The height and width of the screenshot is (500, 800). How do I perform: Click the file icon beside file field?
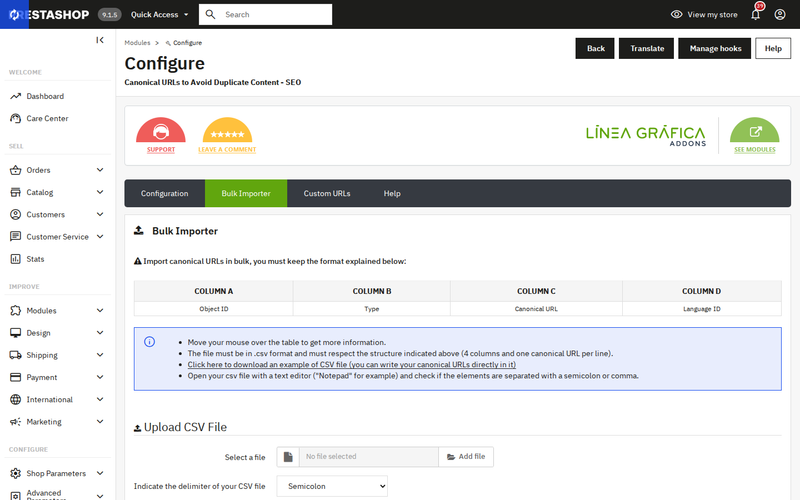(x=288, y=457)
